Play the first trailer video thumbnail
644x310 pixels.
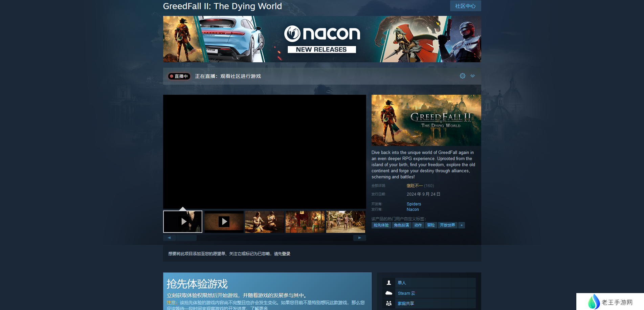point(183,222)
